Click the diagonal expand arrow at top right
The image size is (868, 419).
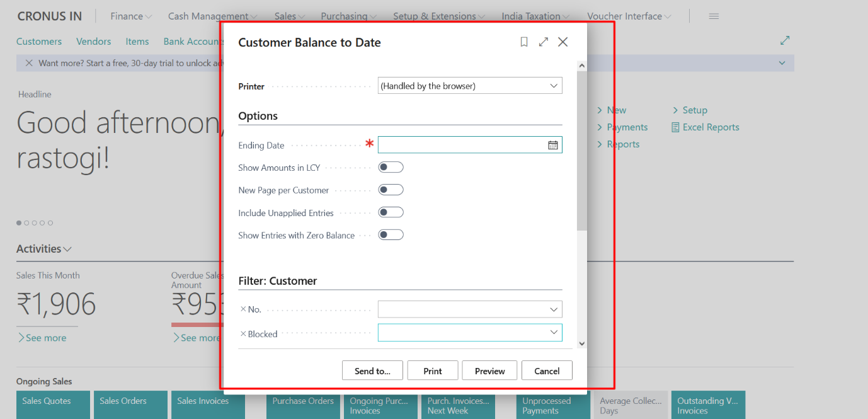pyautogui.click(x=785, y=40)
